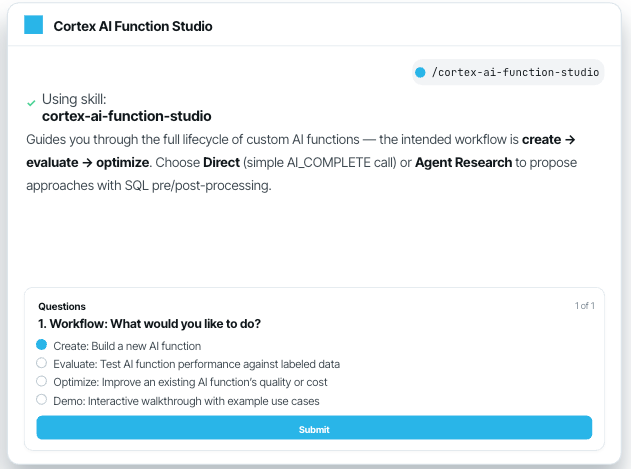Click the question '1. Workflow: What would you like to do?'
The image size is (631, 469).
tap(149, 324)
